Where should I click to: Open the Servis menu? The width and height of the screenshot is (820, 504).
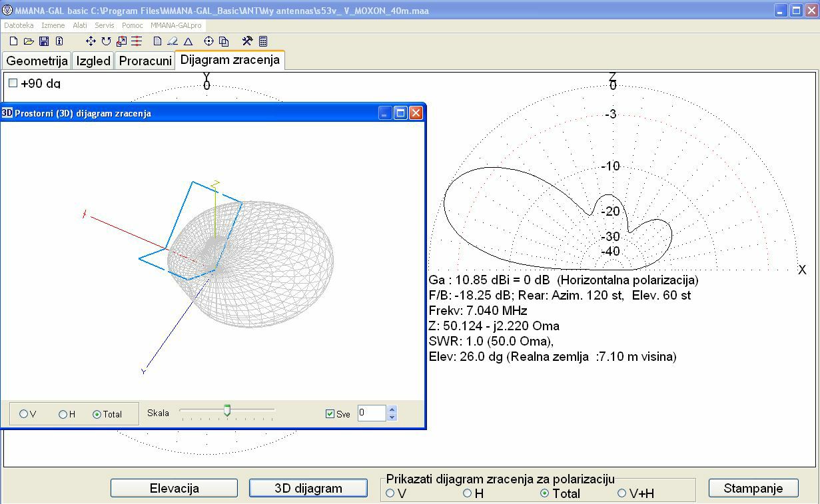104,25
